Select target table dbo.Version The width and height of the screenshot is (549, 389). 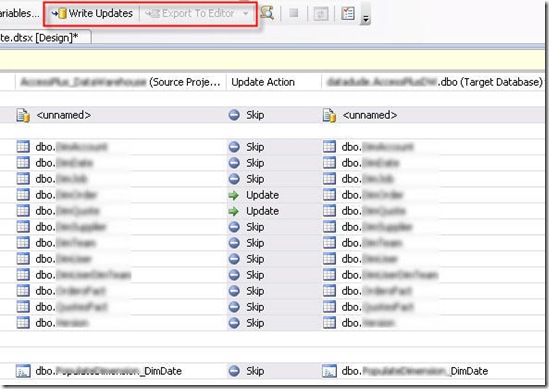368,323
